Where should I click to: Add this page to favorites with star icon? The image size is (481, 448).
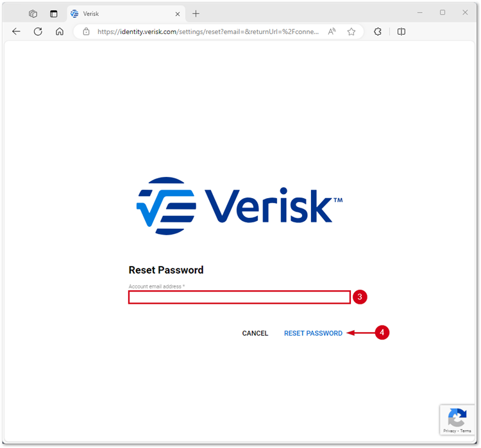tap(351, 31)
